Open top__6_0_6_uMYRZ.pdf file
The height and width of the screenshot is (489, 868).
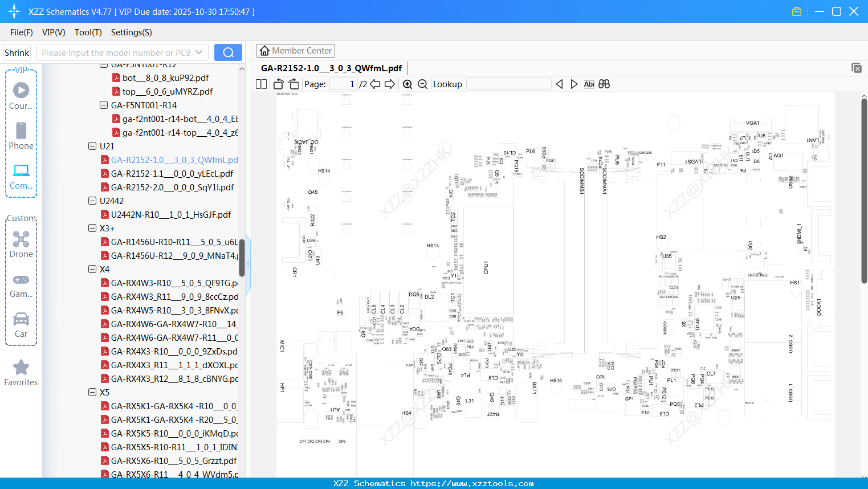pyautogui.click(x=168, y=91)
